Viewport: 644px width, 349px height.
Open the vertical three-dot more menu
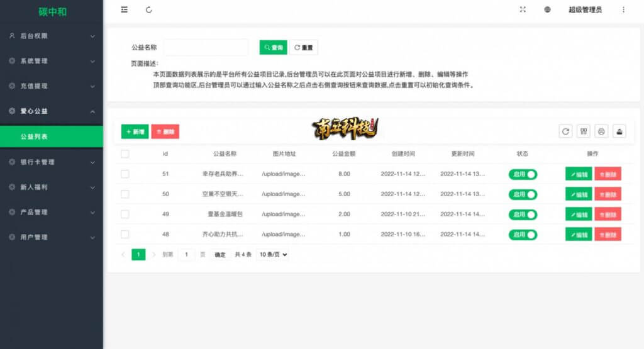tap(623, 9)
